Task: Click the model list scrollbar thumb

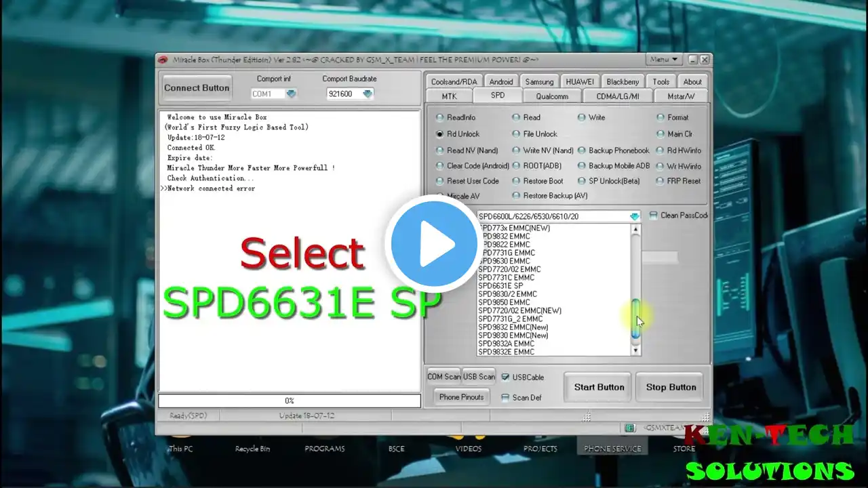Action: 635,319
